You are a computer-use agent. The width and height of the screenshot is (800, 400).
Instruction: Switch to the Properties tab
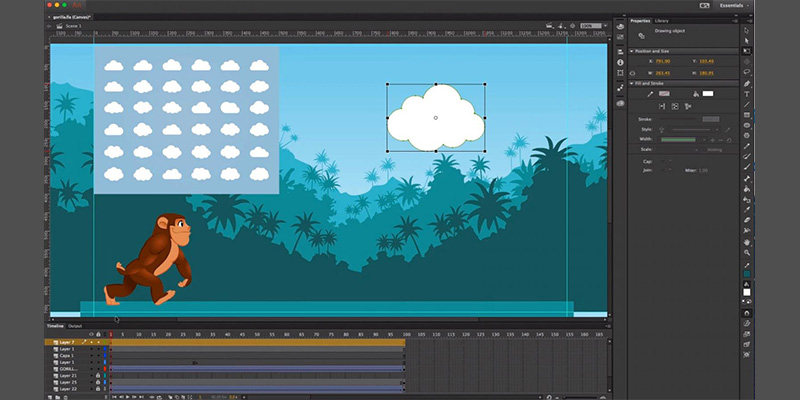click(640, 21)
